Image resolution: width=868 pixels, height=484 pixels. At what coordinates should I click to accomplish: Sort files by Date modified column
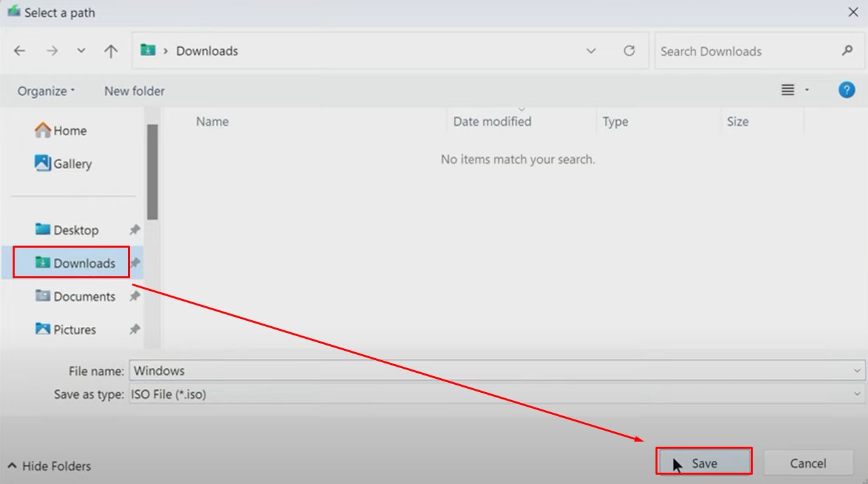pyautogui.click(x=492, y=122)
